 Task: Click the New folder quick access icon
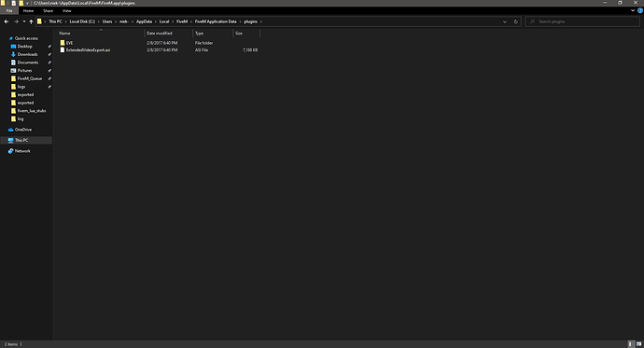click(21, 3)
